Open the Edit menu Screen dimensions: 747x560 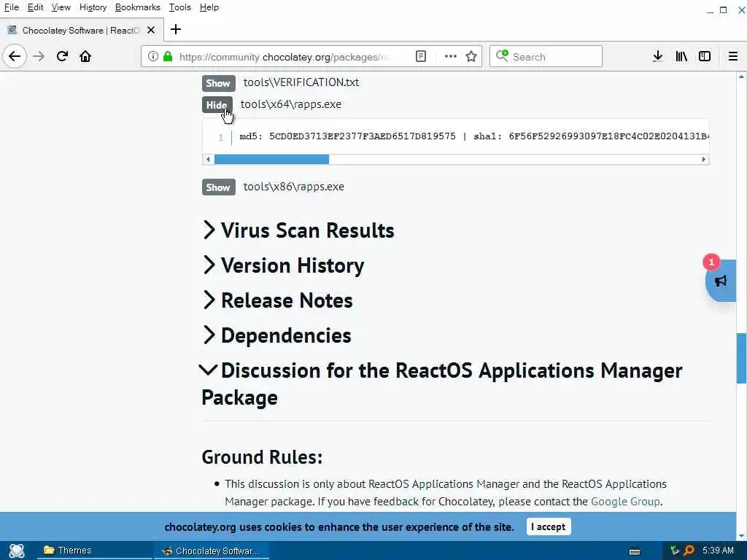[35, 7]
